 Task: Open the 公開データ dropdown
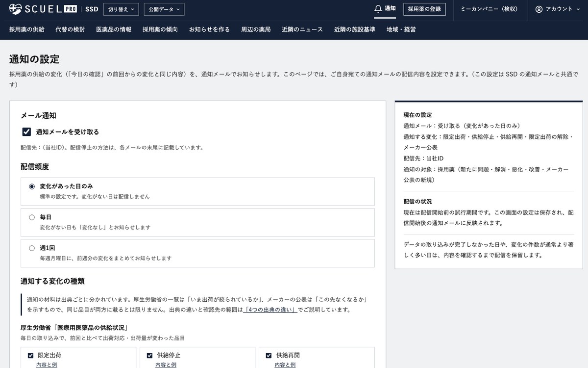tap(164, 9)
